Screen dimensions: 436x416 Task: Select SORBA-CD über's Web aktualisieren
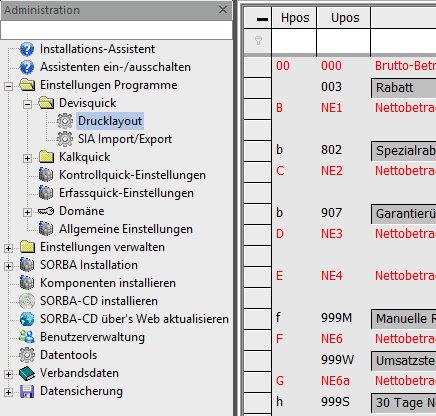[134, 319]
